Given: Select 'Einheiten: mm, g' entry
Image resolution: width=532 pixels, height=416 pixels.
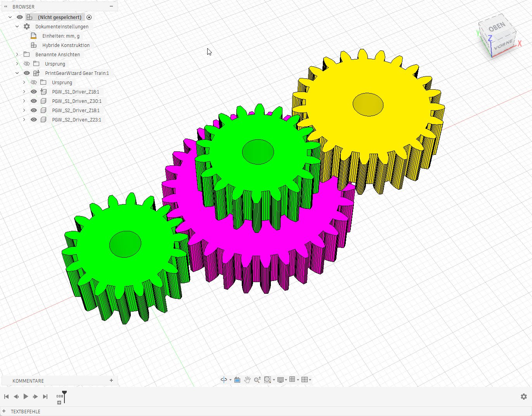Looking at the screenshot, I should click(x=61, y=36).
